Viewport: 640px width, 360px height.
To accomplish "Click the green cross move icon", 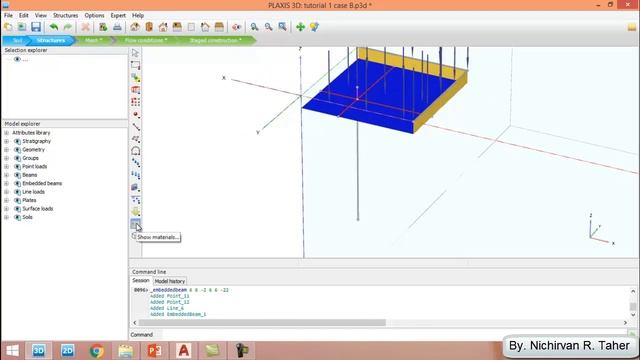I will coord(300,27).
